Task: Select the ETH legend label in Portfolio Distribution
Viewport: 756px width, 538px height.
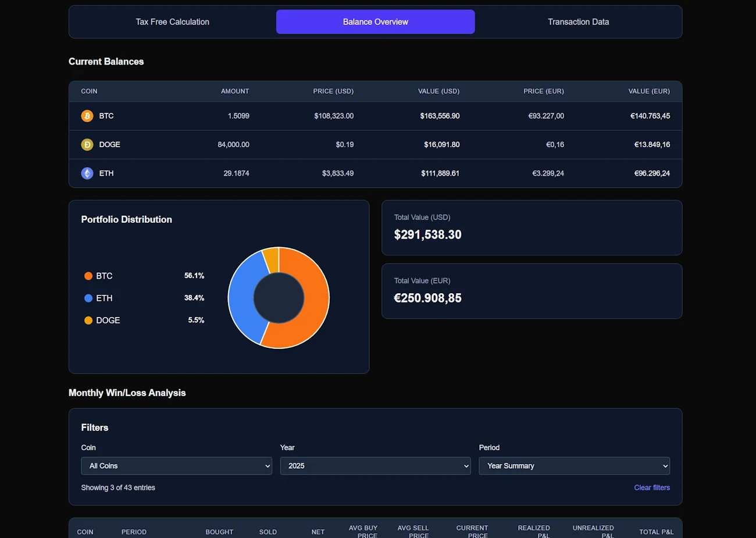Action: point(105,298)
